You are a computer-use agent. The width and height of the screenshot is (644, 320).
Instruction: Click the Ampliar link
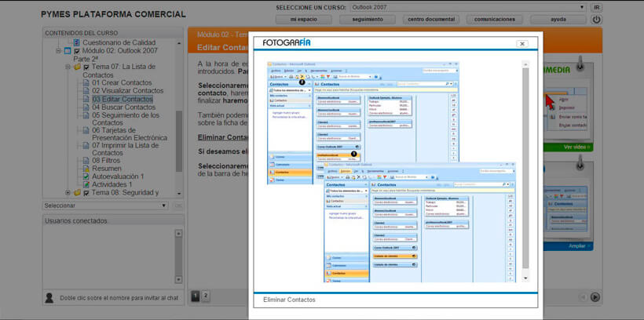[579, 246]
